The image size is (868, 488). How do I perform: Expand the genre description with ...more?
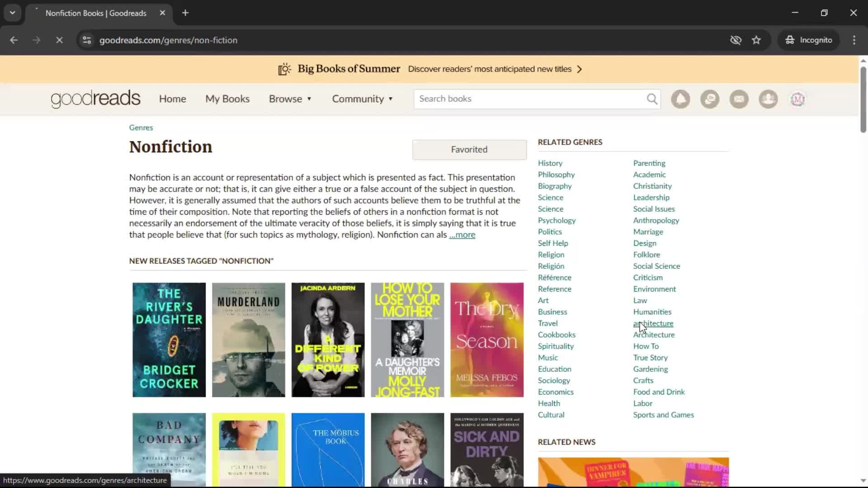(x=462, y=235)
